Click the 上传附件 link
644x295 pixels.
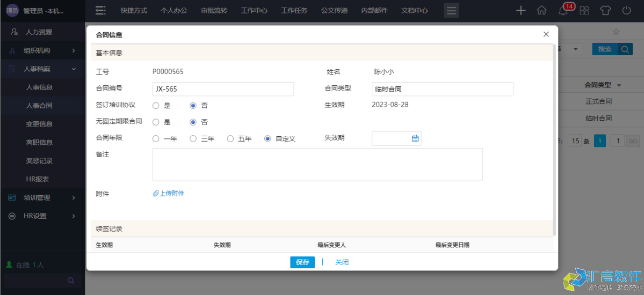tap(169, 193)
